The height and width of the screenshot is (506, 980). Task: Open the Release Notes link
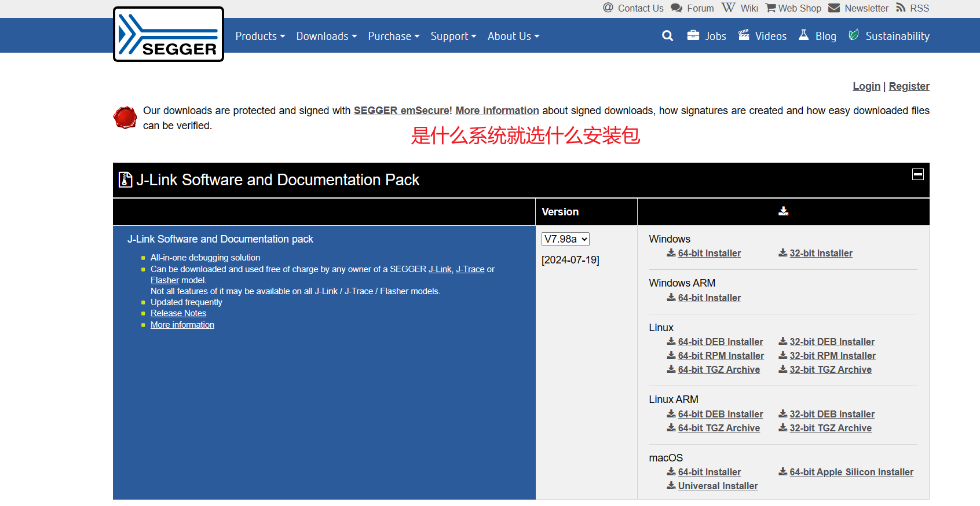coord(178,313)
